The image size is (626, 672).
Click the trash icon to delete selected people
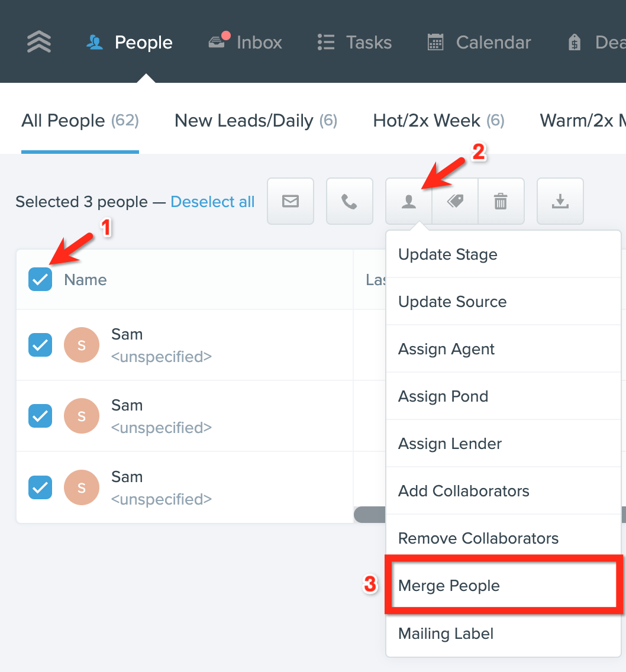[501, 201]
